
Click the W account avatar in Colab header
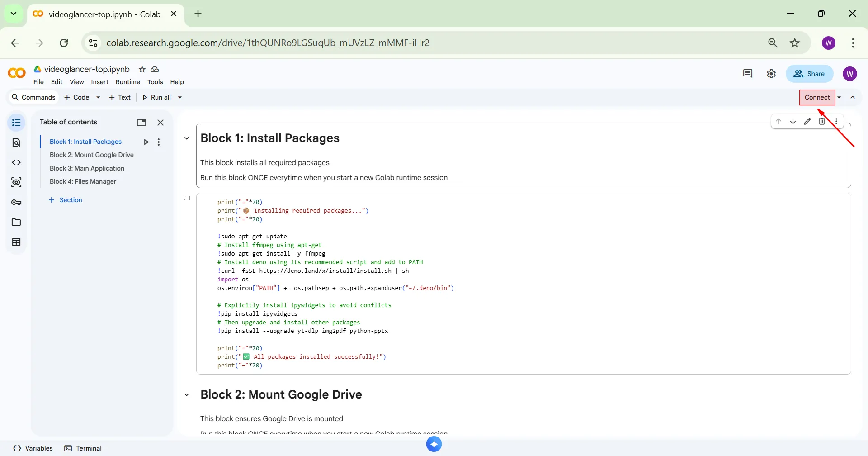pyautogui.click(x=850, y=74)
